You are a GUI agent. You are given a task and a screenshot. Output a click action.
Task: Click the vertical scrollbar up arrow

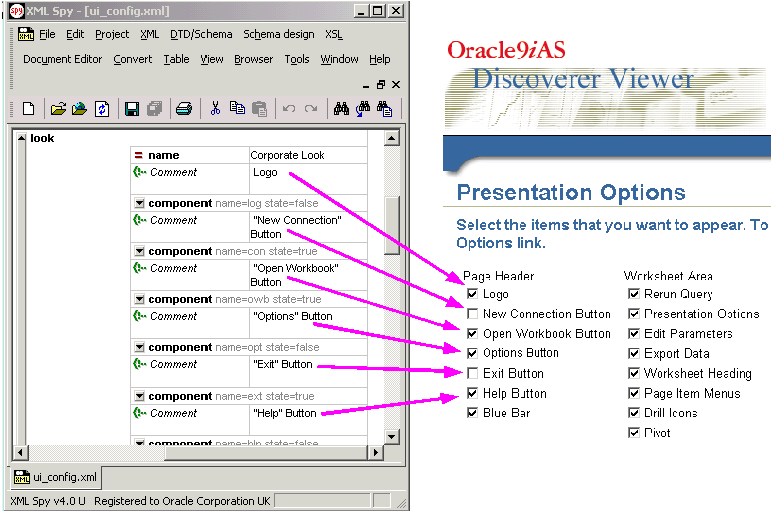(x=391, y=138)
